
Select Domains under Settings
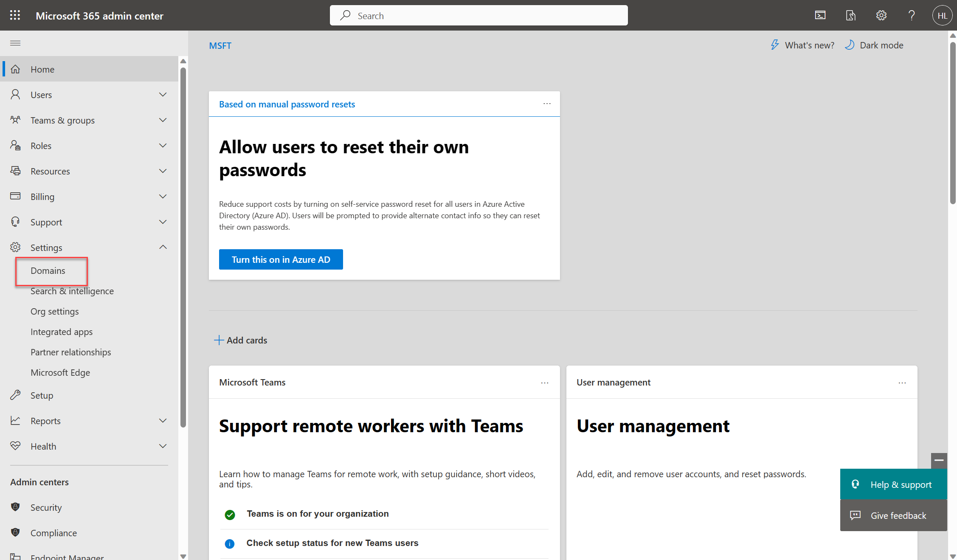pyautogui.click(x=48, y=270)
